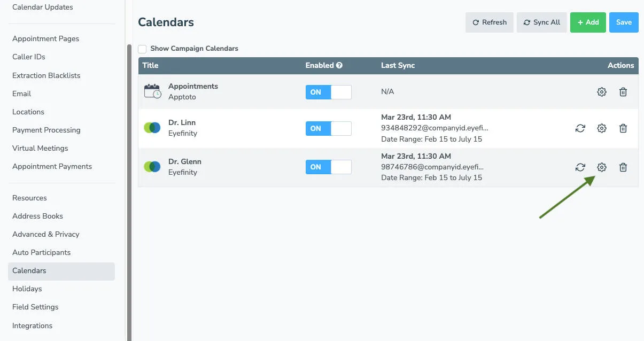Screen dimensions: 644x341
Task: Open the help tooltip beside Enabled column
Action: tap(339, 65)
